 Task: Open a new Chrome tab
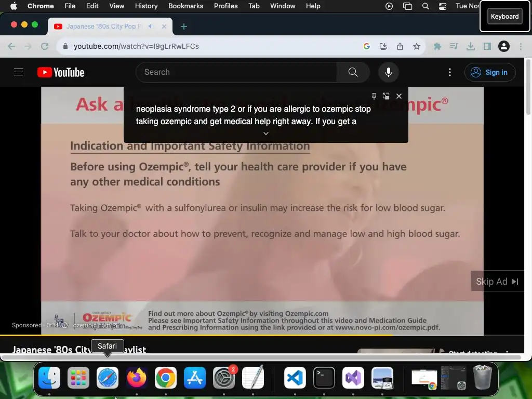(184, 26)
